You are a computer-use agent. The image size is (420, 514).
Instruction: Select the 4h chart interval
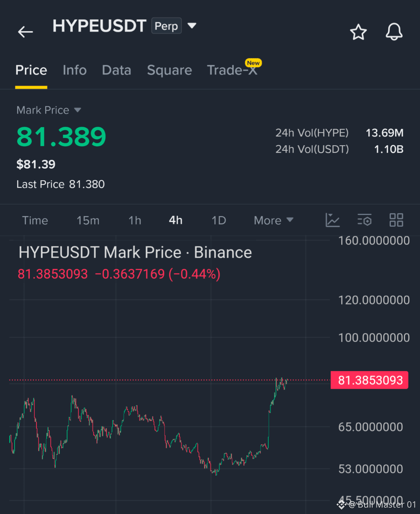176,220
